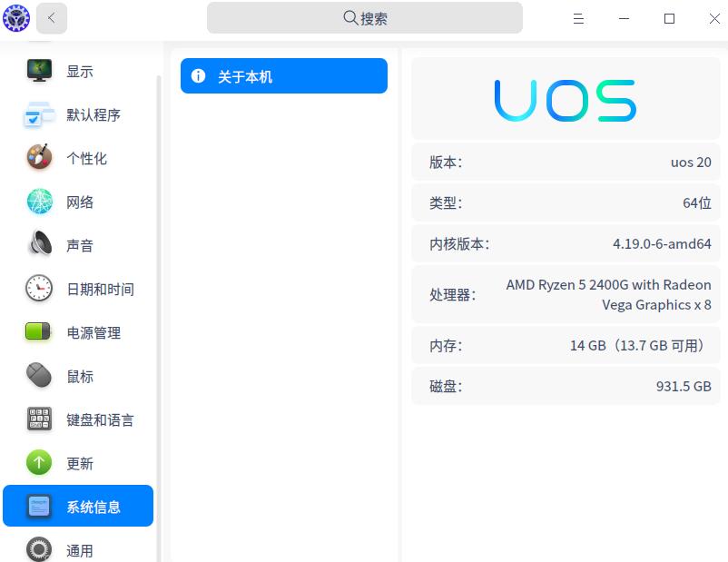Click the 鼠标 mouse settings icon
Screen dimensions: 728x562
coord(39,376)
